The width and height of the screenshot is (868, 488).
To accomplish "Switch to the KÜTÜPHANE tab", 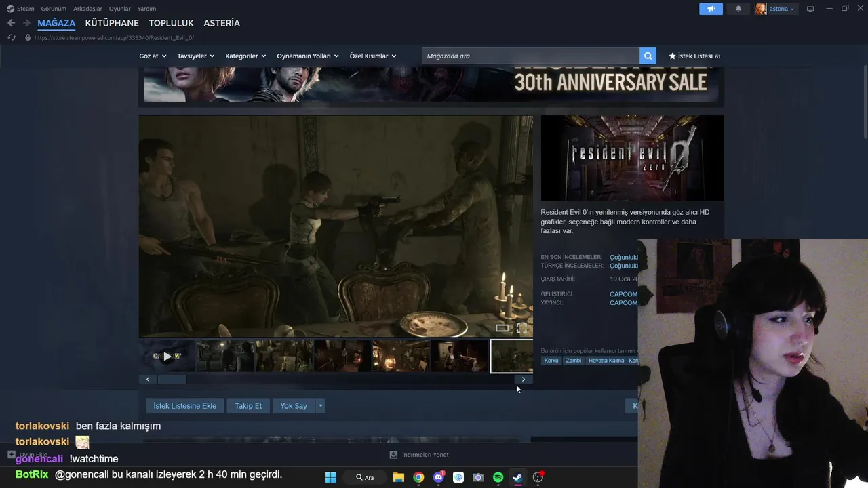I will (x=112, y=23).
